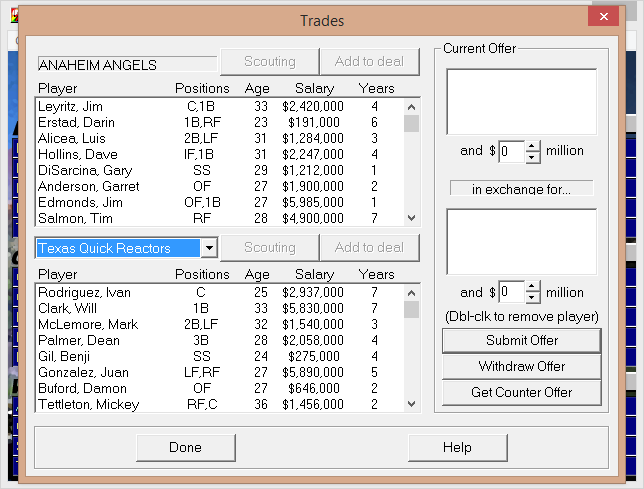Decrease the bottom exchange million amount stepper
Image resolution: width=644 pixels, height=489 pixels.
point(532,298)
